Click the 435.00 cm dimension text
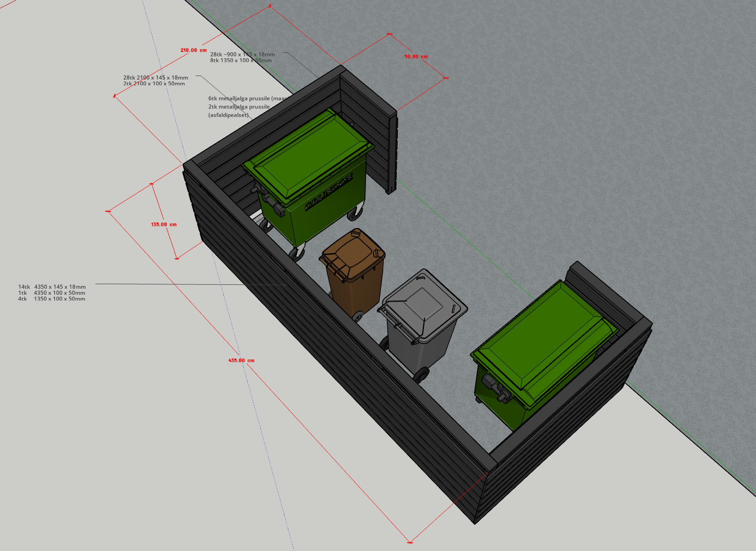The image size is (756, 551). tap(241, 360)
